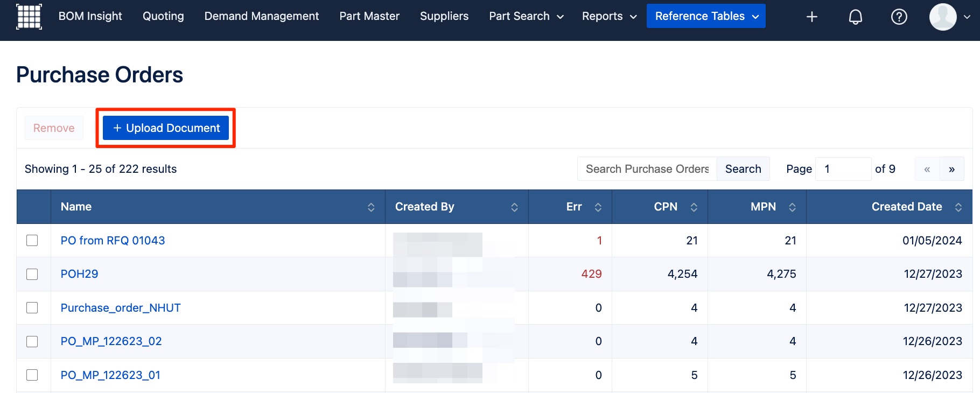Screen dimensions: 980x393
Task: Sort by Created Date column arrows
Action: coord(958,207)
